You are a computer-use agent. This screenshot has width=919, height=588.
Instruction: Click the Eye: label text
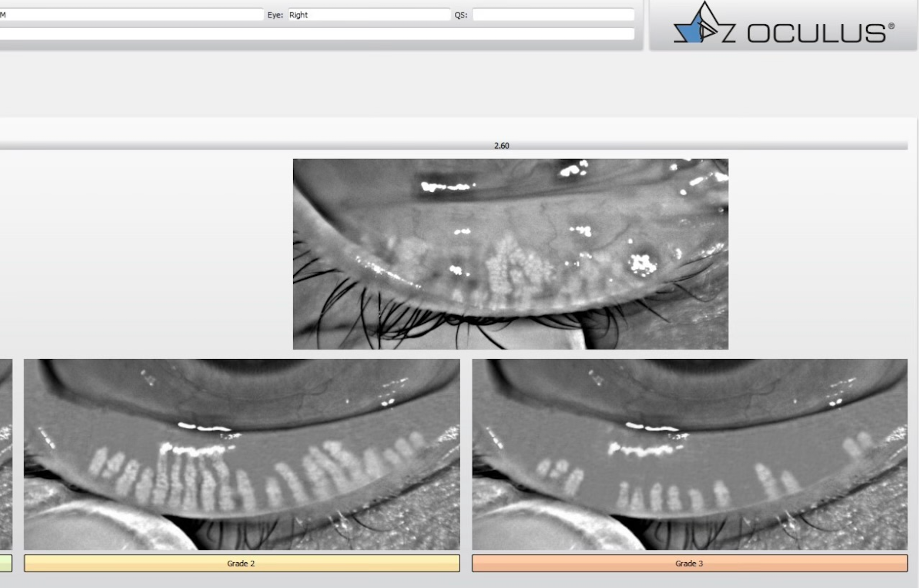coord(275,15)
